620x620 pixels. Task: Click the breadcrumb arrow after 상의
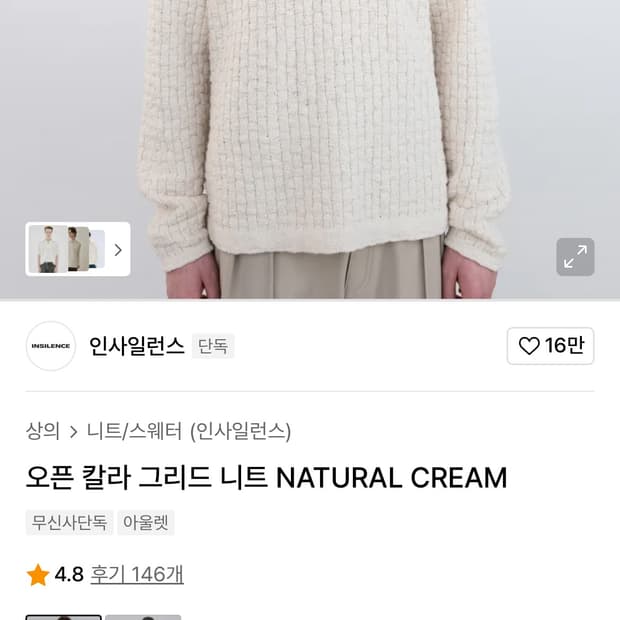[73, 432]
